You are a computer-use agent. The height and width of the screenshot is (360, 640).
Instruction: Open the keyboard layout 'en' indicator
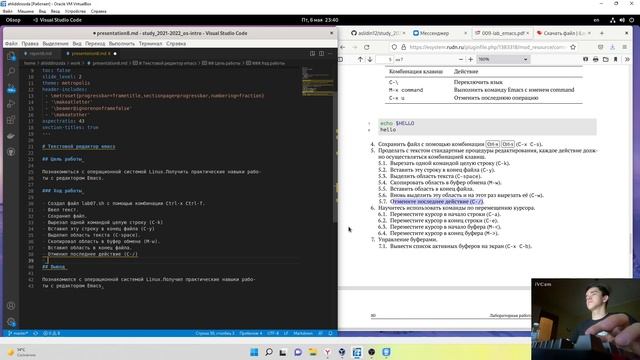[596, 20]
